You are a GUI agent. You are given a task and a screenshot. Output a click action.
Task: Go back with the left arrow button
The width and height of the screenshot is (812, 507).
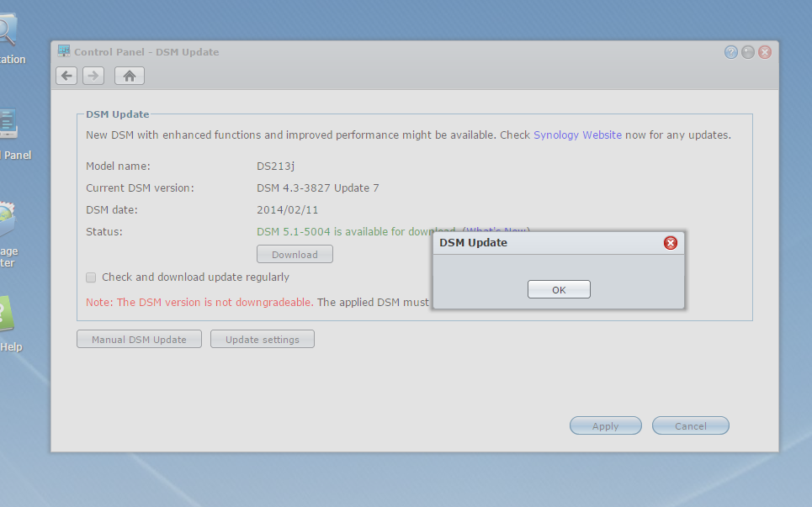(x=66, y=76)
